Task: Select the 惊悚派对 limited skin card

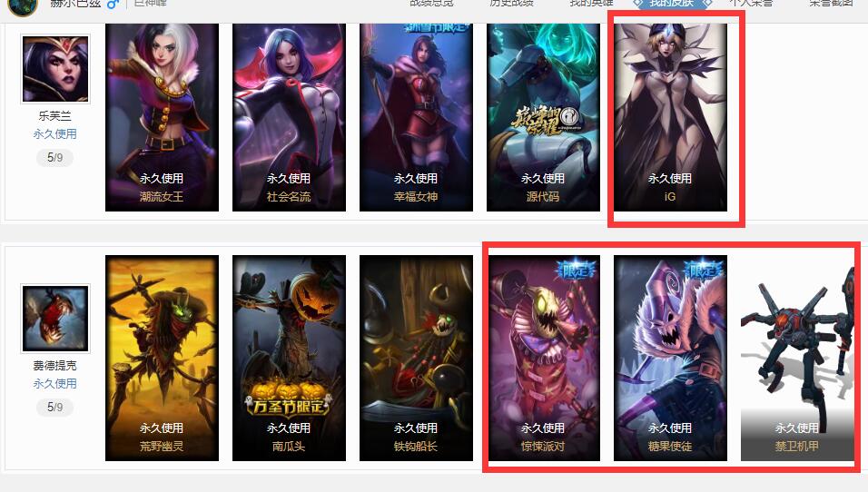Action: click(543, 358)
